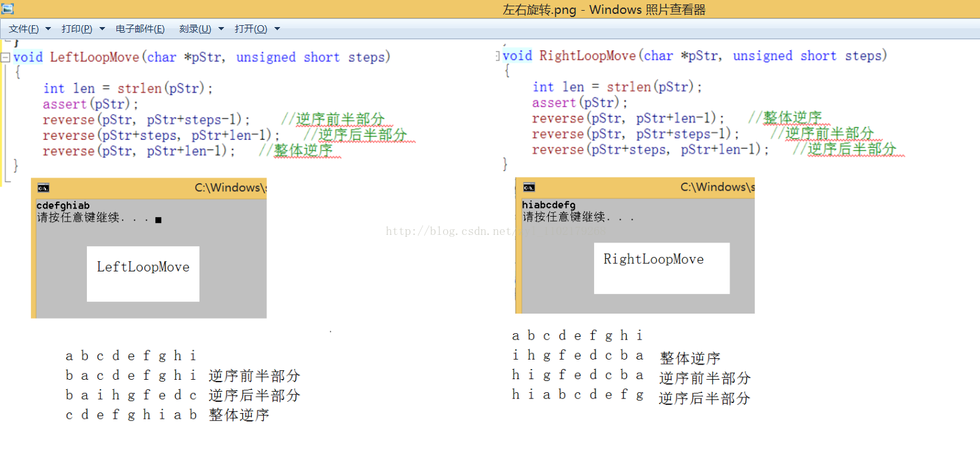Click 逆序前半部分 beside b a c d e f g h i
The image size is (980, 449).
coord(254,377)
